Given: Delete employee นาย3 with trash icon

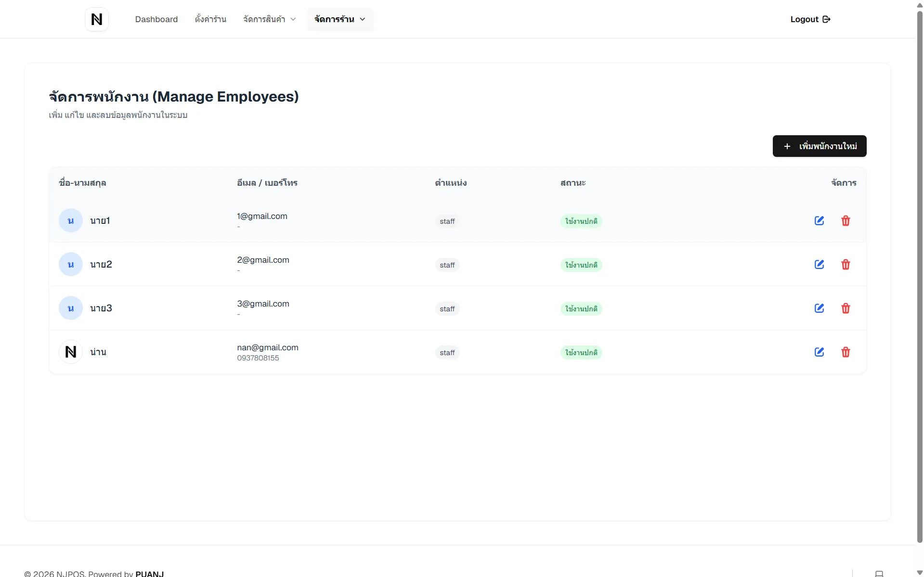Looking at the screenshot, I should pyautogui.click(x=846, y=308).
